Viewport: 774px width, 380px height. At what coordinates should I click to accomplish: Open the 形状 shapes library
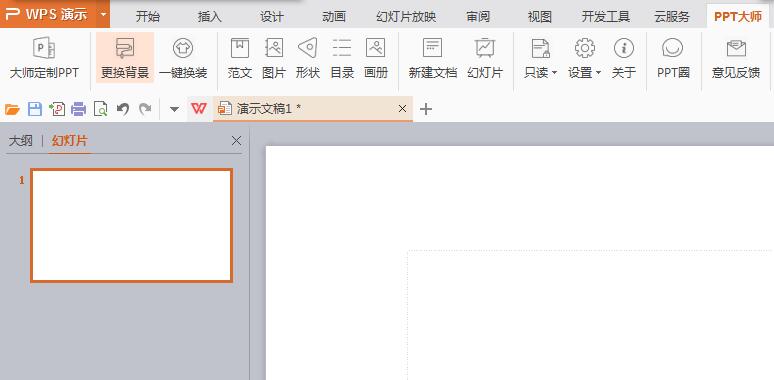pyautogui.click(x=308, y=59)
